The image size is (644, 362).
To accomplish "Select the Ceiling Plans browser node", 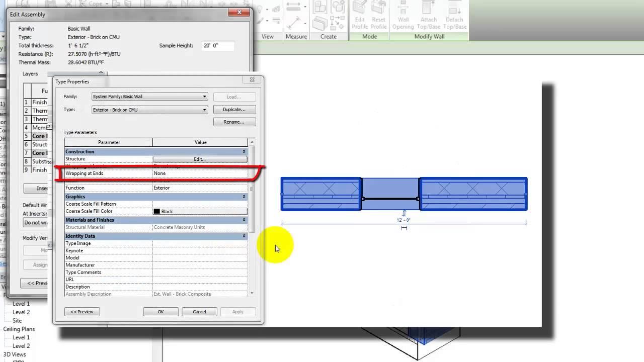I will (x=19, y=329).
